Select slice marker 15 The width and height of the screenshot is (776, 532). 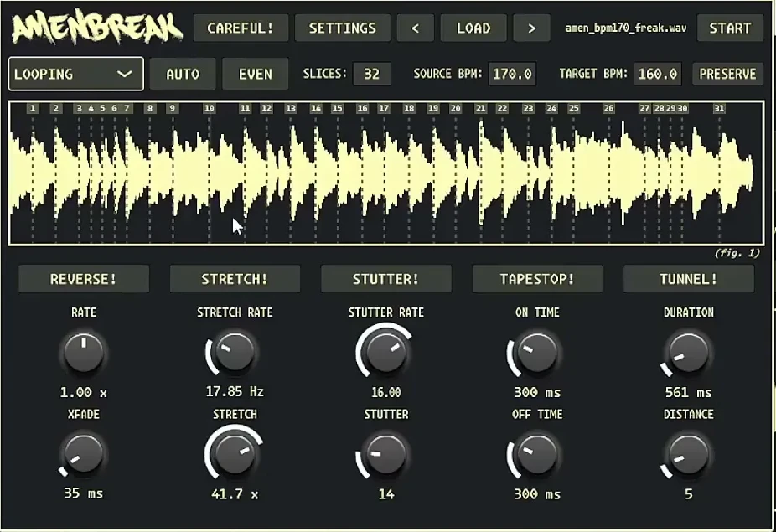pyautogui.click(x=337, y=108)
